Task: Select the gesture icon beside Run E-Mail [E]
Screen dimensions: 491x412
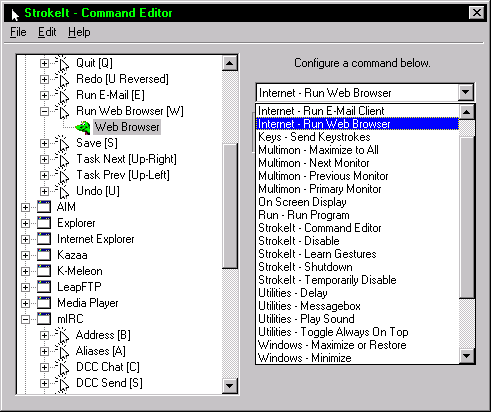Action: click(x=62, y=95)
